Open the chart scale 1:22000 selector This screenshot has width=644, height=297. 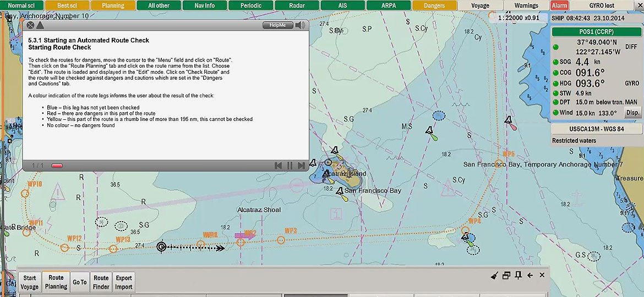(518, 18)
